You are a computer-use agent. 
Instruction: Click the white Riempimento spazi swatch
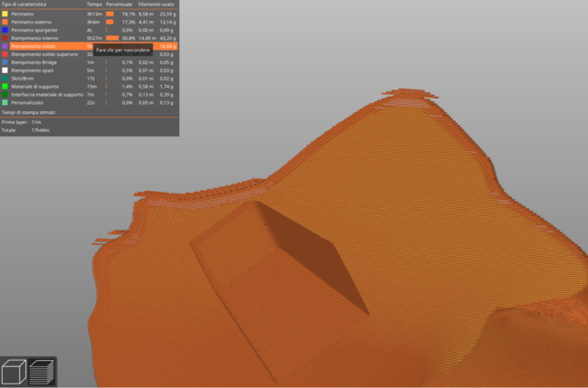[5, 71]
